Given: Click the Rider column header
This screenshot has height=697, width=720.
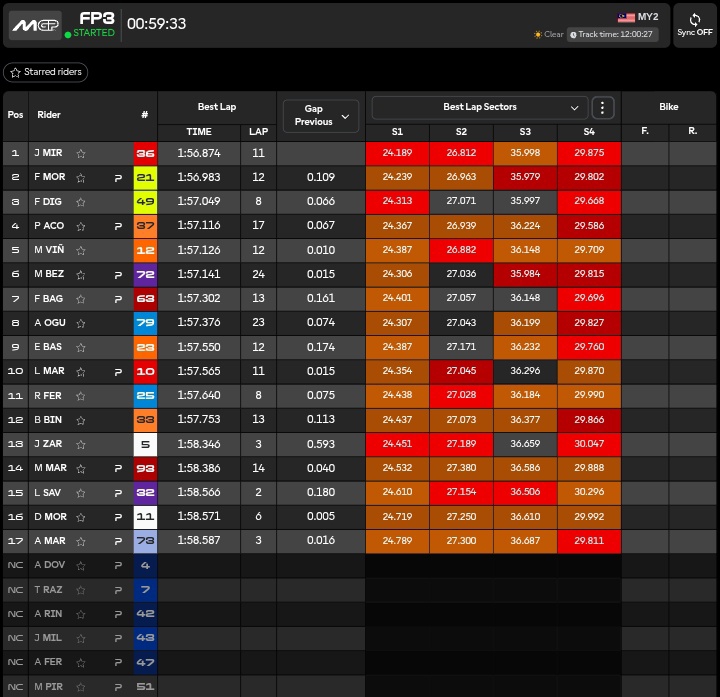Looking at the screenshot, I should (49, 115).
